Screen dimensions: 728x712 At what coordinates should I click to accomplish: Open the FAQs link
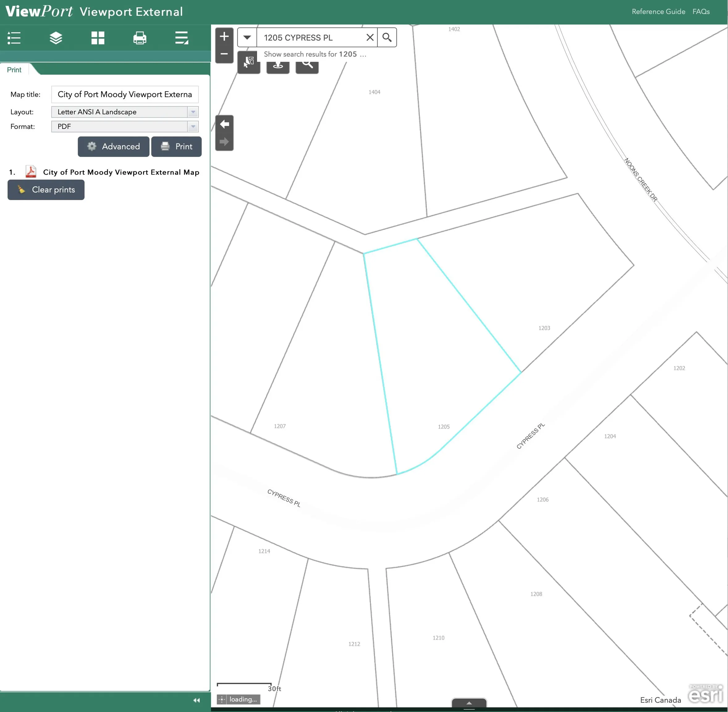click(701, 12)
